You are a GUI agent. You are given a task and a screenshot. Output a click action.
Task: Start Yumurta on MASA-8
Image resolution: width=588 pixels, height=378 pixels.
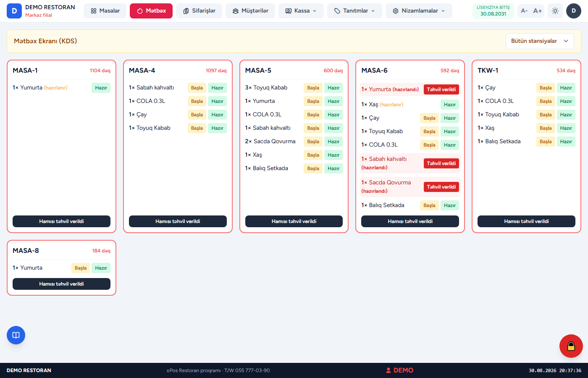tap(81, 268)
